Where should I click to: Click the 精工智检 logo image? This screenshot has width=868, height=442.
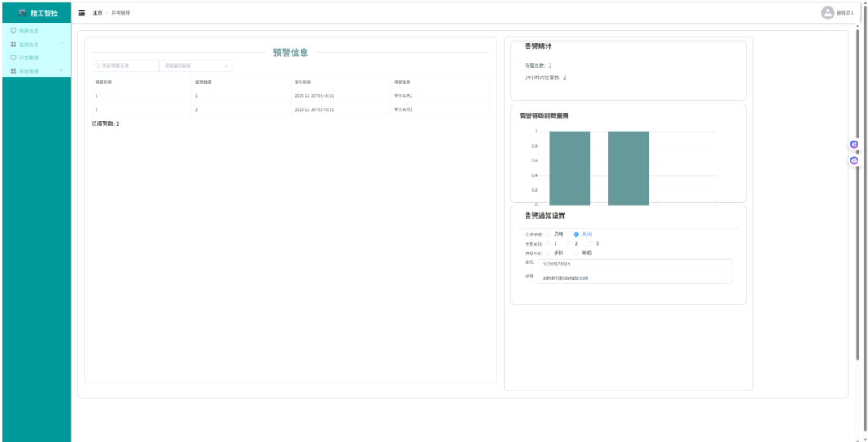coord(23,12)
